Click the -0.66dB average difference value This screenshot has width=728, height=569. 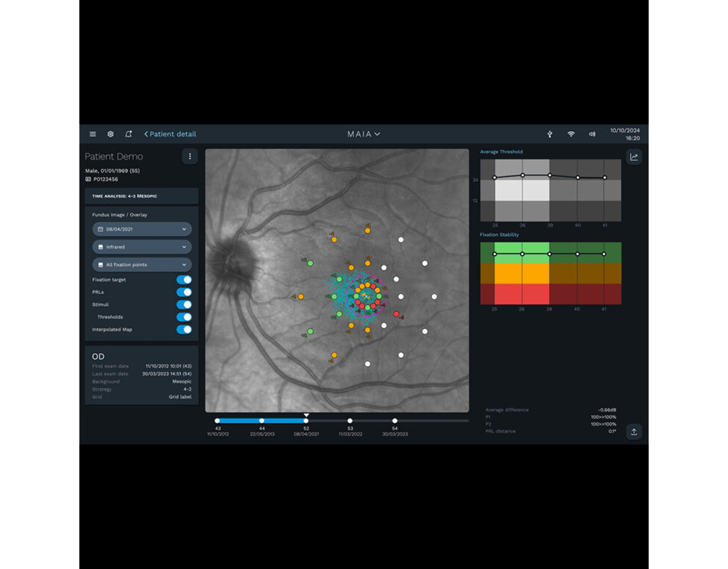607,410
